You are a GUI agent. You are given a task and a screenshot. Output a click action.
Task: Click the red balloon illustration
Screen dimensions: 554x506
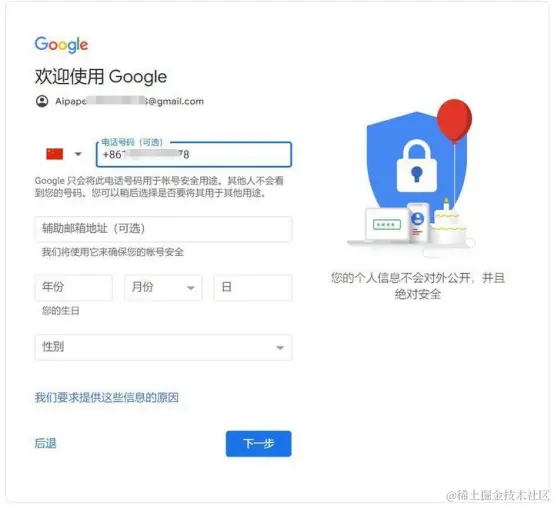coord(454,120)
